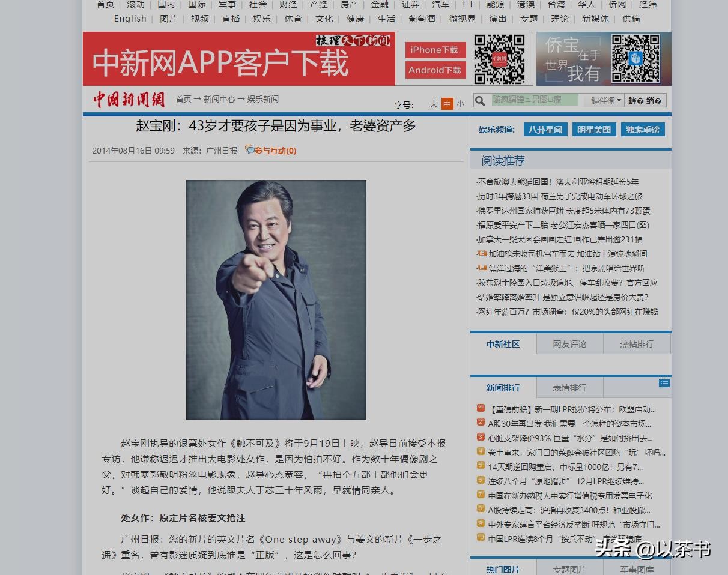Click the video camera icon before 加油枪未收司机驾车而去

(x=482, y=254)
